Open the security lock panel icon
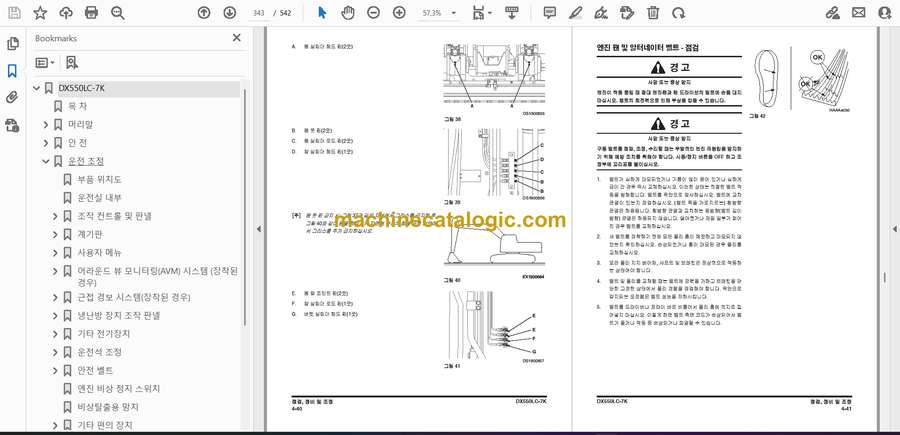 (13, 125)
